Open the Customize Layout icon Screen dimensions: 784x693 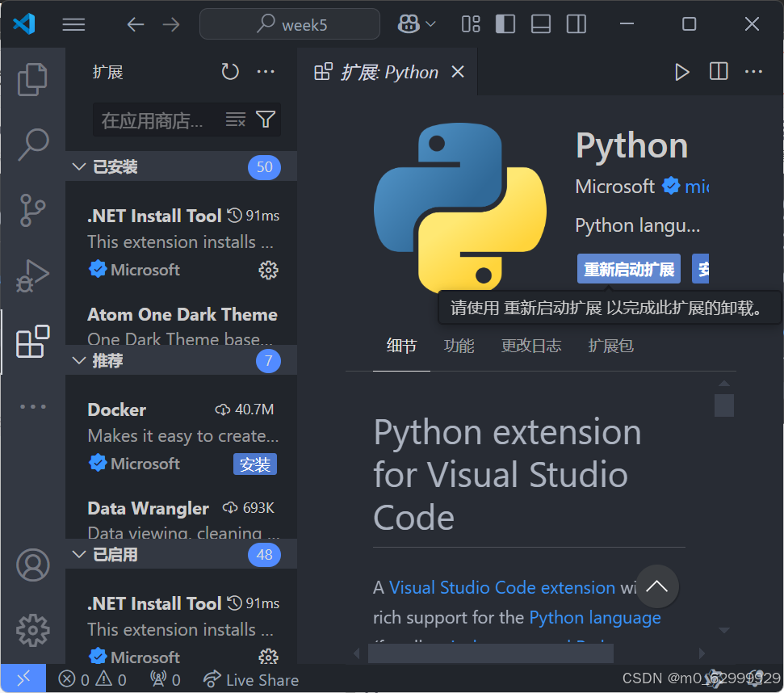[471, 24]
